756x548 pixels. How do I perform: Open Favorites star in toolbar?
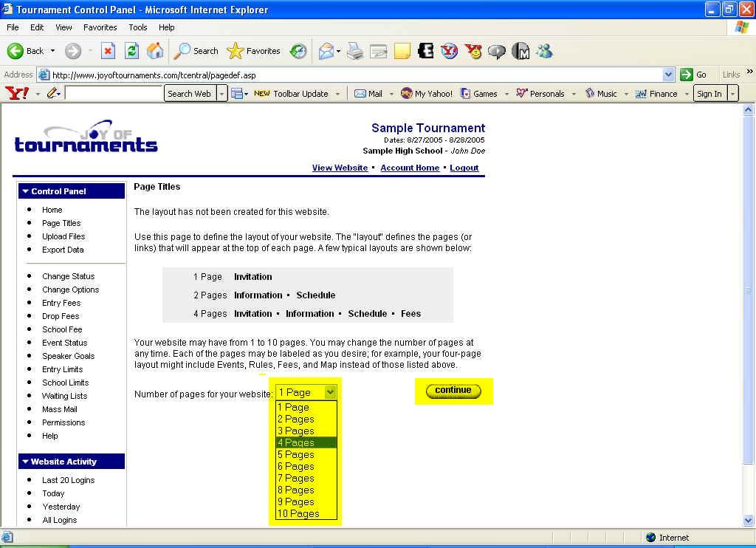coord(254,51)
